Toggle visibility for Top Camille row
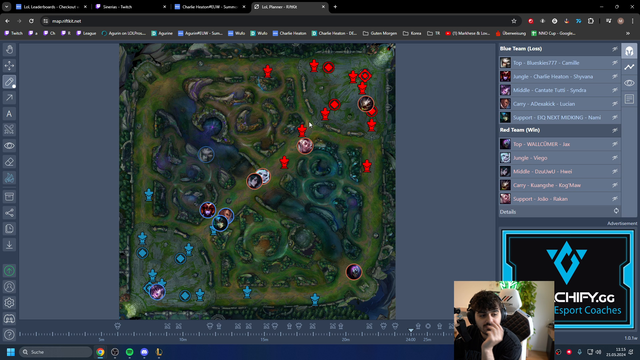This screenshot has height=360, width=640. pos(614,63)
